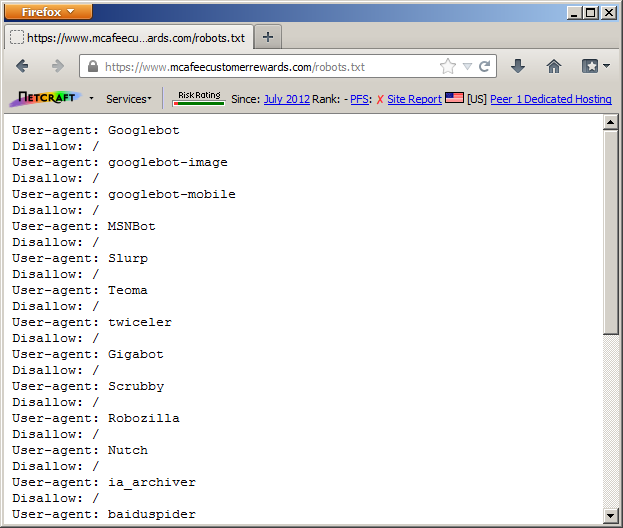Open the Downloads arrow button

pyautogui.click(x=518, y=66)
